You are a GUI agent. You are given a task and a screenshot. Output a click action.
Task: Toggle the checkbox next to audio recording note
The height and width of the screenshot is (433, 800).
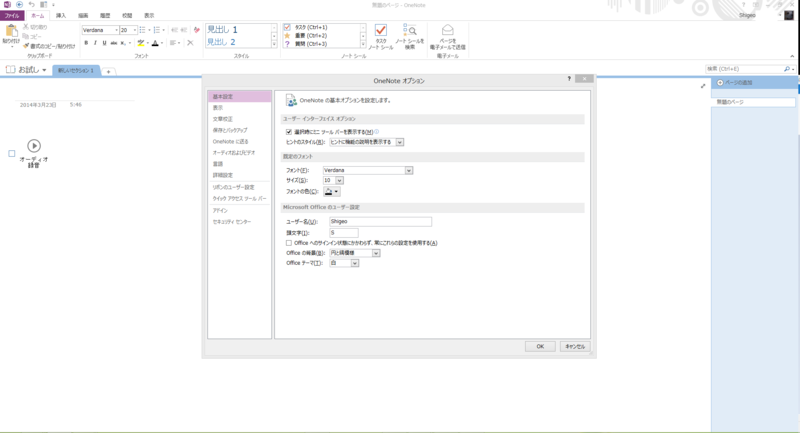click(12, 153)
